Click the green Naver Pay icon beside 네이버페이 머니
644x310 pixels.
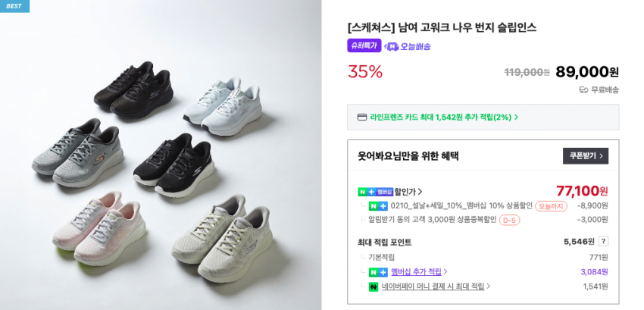click(373, 287)
